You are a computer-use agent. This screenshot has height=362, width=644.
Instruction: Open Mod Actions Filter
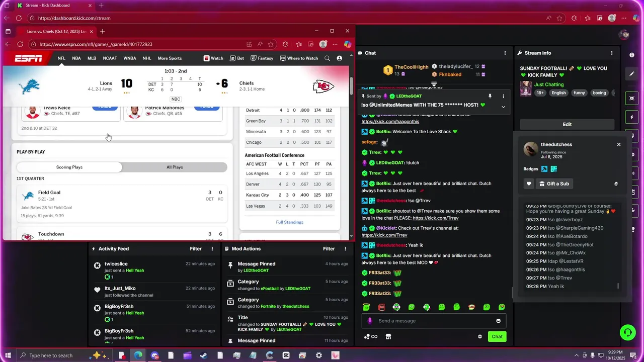(329, 248)
